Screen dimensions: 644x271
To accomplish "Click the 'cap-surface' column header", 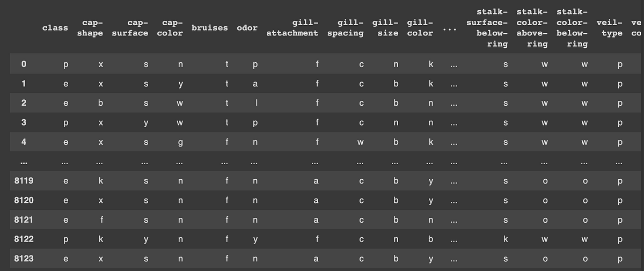I will click(130, 28).
